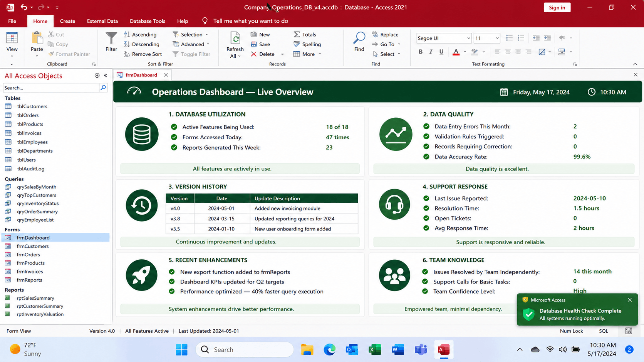The image size is (644, 362).
Task: Expand the font size 11 dropdown
Action: click(497, 38)
